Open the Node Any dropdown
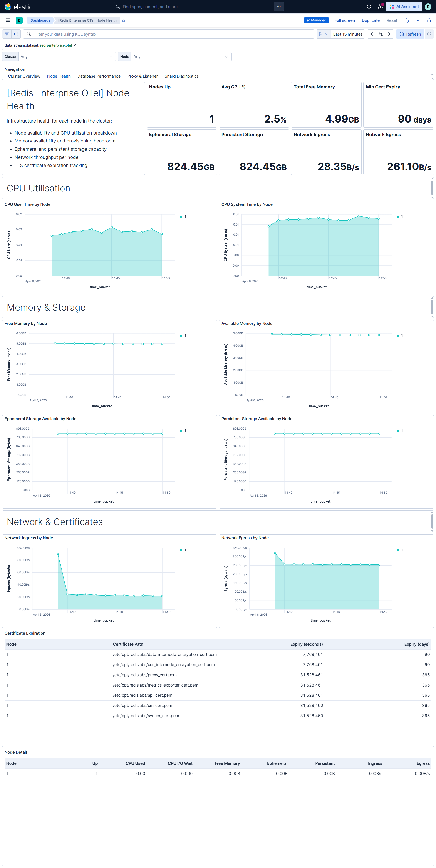This screenshot has height=868, width=436. (181, 57)
